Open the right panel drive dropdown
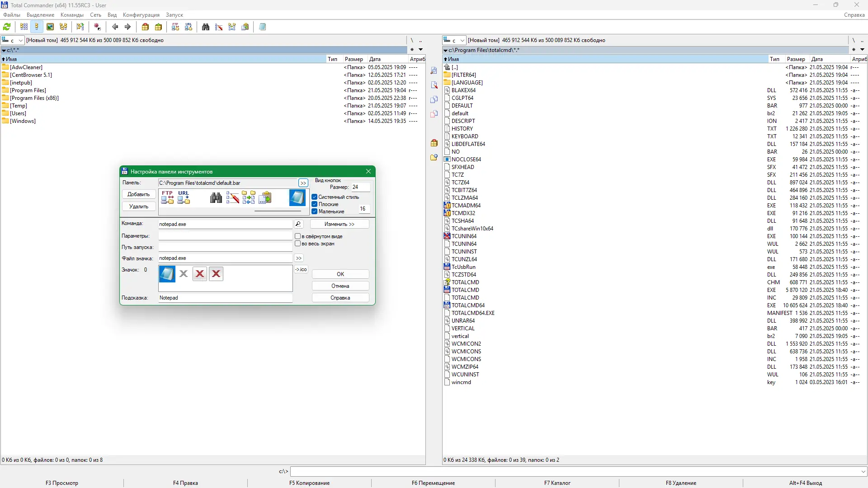Viewport: 868px width, 488px height. point(462,41)
